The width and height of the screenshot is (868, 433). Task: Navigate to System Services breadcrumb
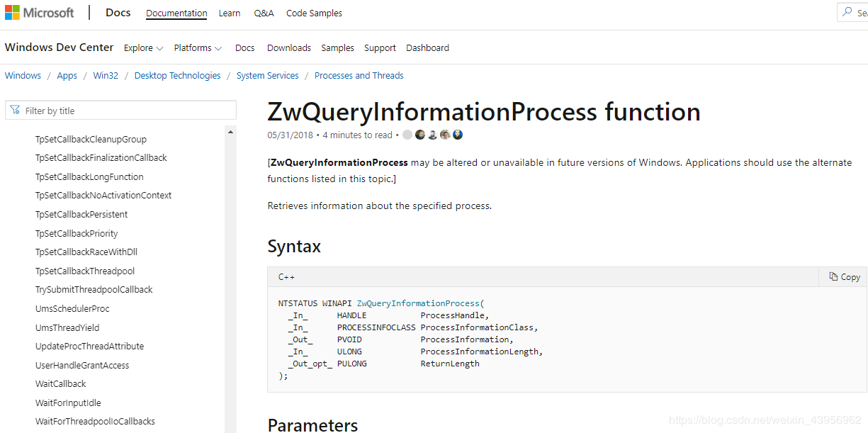tap(268, 75)
